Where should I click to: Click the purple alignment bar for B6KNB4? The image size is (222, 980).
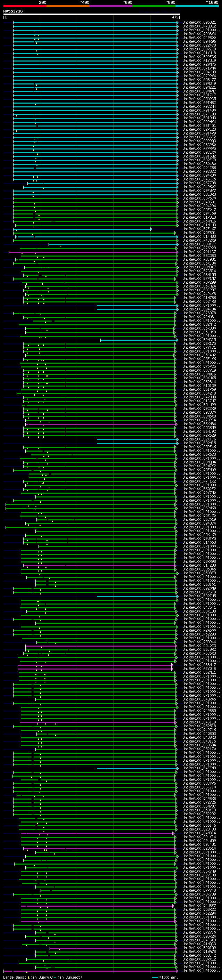(101, 424)
